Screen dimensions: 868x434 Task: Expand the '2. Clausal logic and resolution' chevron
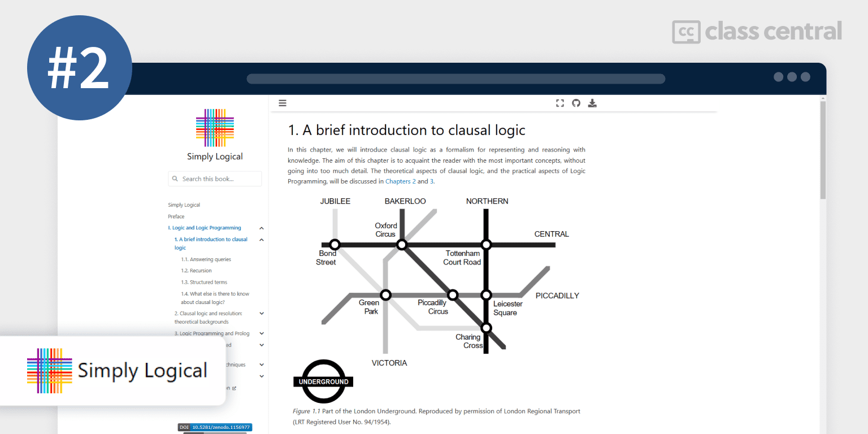[261, 314]
